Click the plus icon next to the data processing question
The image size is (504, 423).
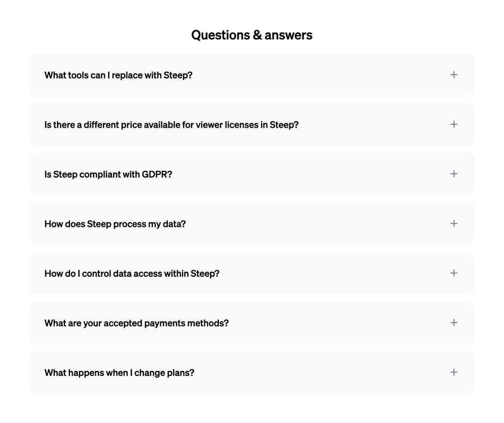pos(454,224)
